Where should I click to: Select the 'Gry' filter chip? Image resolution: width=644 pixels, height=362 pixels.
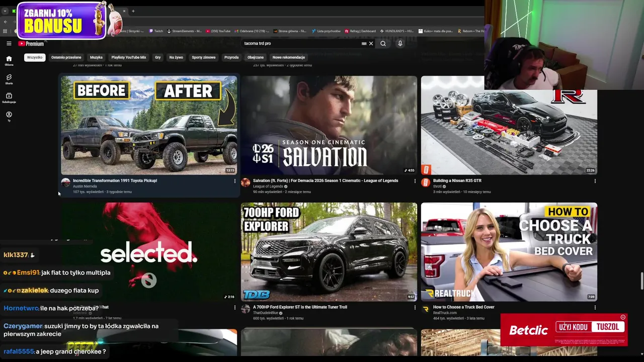(157, 57)
